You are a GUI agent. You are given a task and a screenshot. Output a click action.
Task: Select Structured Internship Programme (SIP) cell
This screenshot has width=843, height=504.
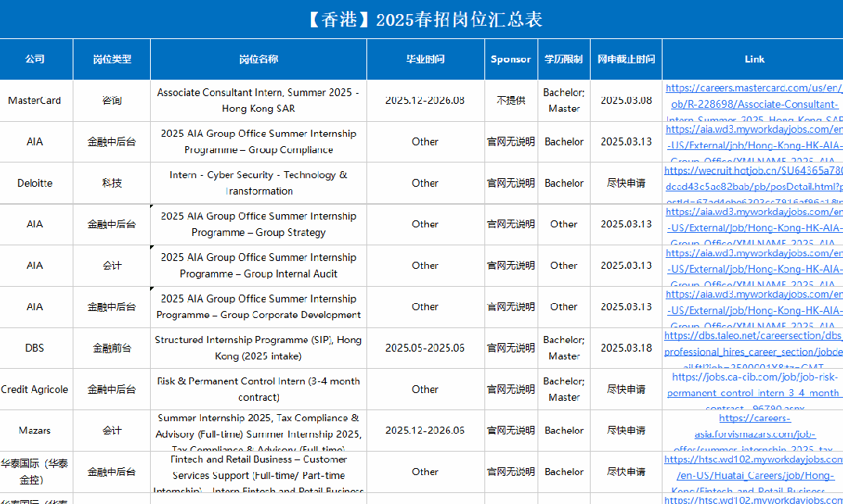pyautogui.click(x=259, y=348)
